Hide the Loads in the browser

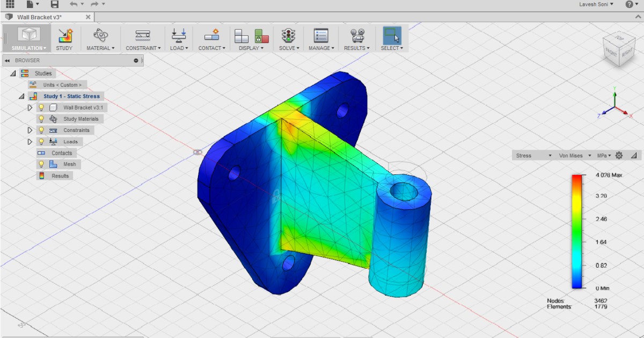[41, 141]
